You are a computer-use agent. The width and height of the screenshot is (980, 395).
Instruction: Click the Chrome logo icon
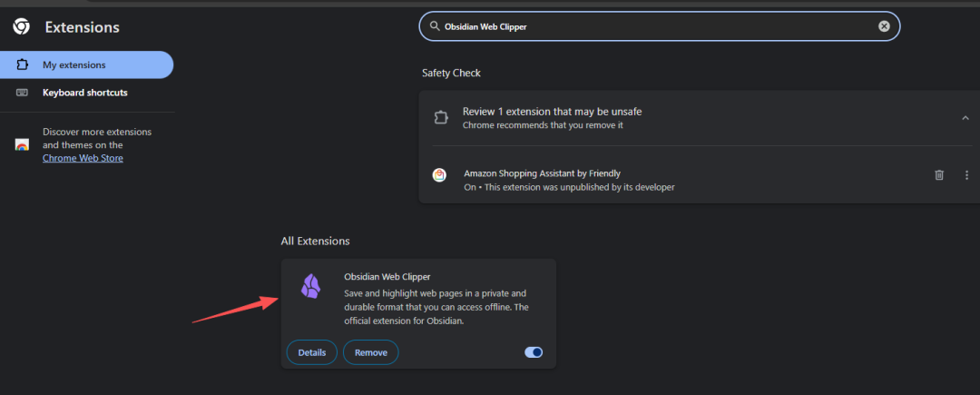22,27
